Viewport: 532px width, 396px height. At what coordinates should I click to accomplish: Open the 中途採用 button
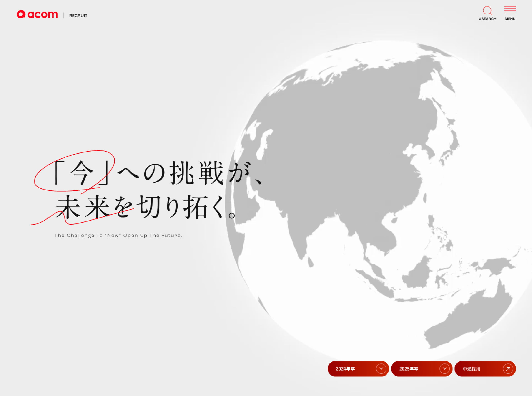coord(485,369)
